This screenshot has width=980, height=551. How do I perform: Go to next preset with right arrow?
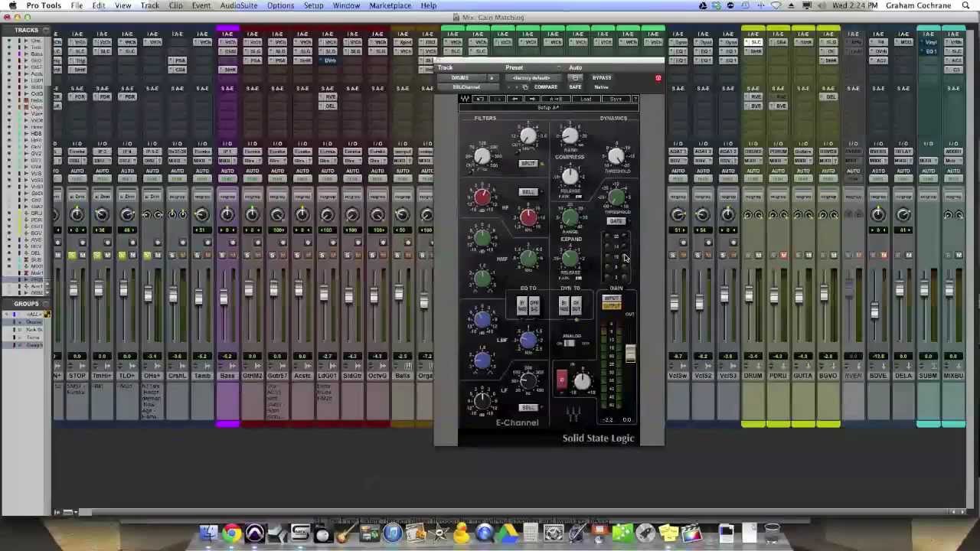tap(532, 99)
